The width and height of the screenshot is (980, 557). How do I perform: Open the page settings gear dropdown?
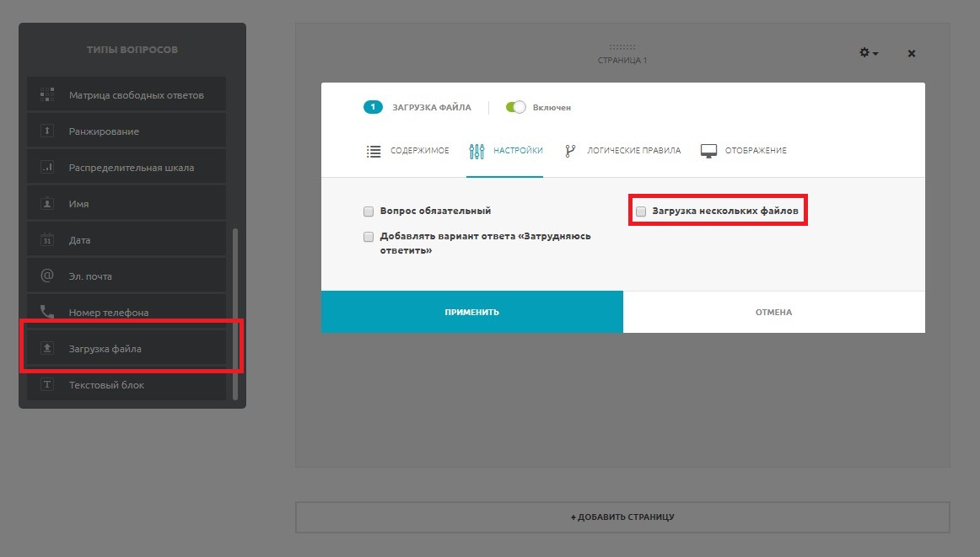click(x=868, y=53)
